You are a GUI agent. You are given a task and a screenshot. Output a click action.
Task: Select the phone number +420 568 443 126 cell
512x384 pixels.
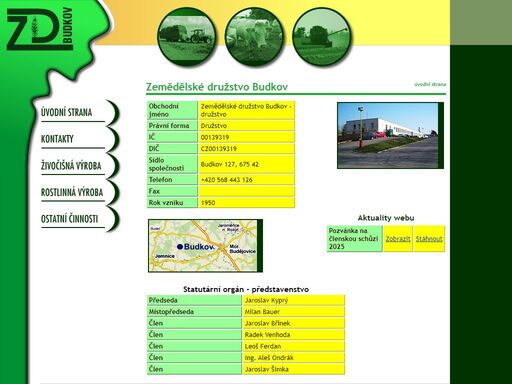click(246, 180)
